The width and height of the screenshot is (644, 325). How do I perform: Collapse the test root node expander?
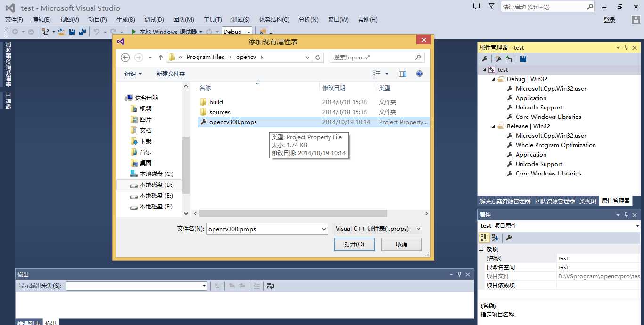(484, 70)
